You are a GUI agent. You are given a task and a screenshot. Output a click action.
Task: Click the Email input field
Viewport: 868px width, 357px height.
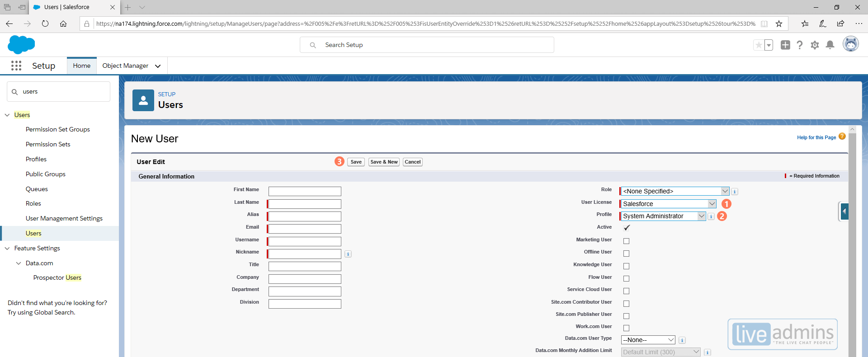pyautogui.click(x=305, y=229)
